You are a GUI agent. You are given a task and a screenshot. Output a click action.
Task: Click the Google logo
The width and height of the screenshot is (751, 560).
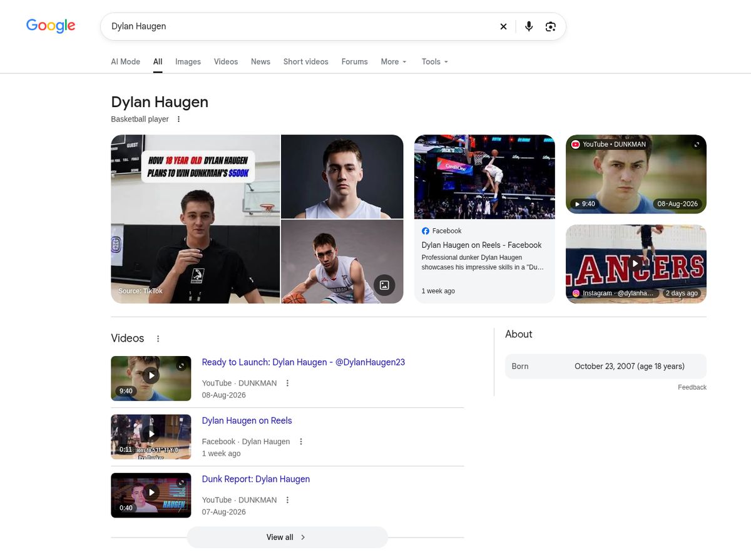[51, 26]
